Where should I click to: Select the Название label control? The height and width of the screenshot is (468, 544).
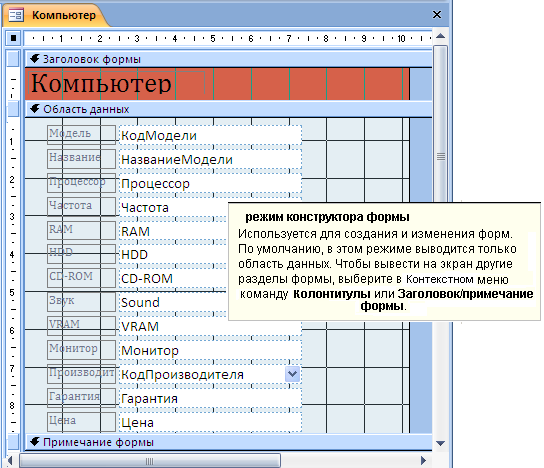pyautogui.click(x=82, y=159)
